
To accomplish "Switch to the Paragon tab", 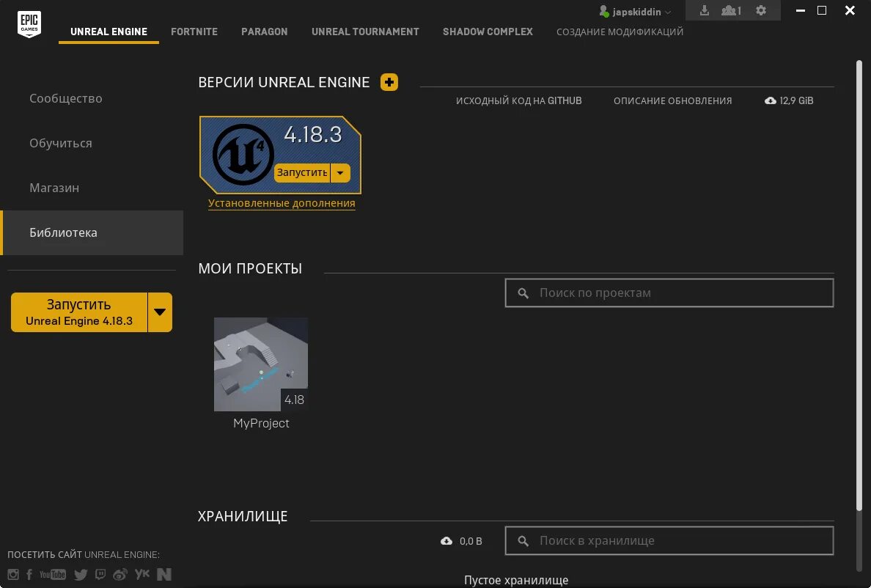I will [265, 32].
